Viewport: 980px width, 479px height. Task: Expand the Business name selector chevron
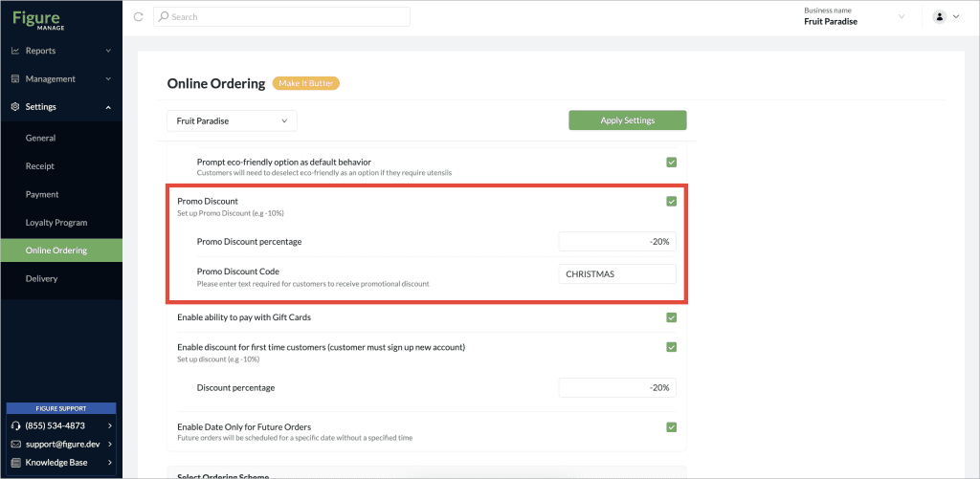902,17
